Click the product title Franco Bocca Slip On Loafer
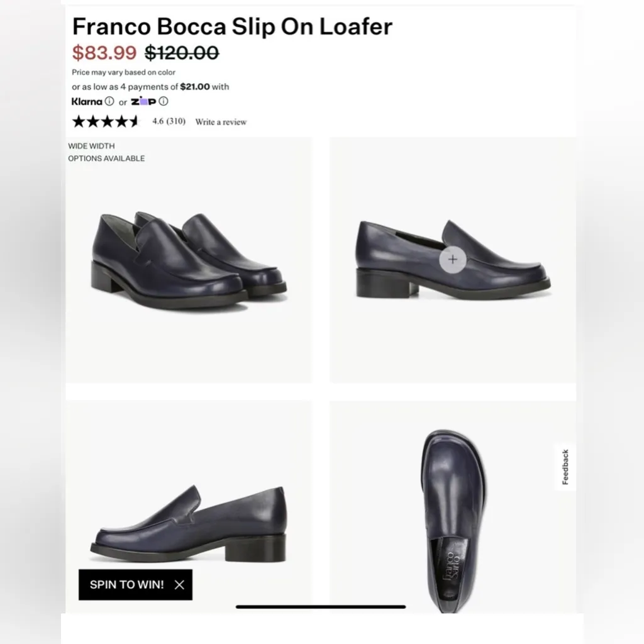Screen dimensions: 644x644 (232, 26)
